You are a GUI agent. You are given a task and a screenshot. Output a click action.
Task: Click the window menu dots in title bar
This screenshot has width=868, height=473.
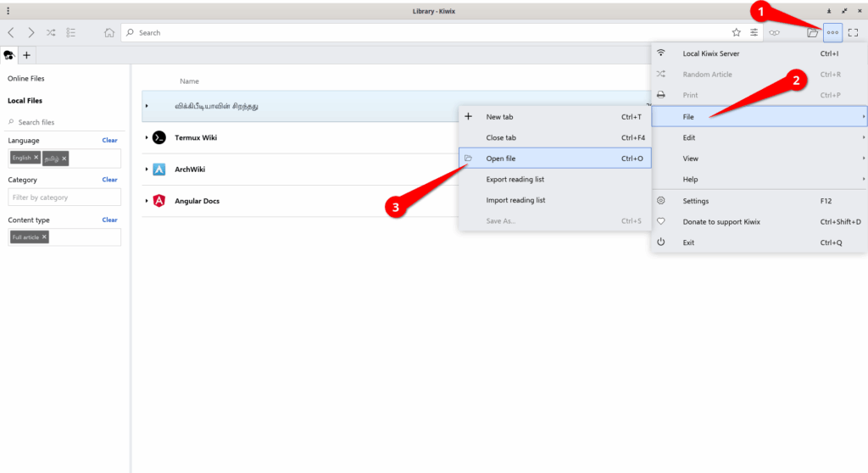click(x=8, y=10)
